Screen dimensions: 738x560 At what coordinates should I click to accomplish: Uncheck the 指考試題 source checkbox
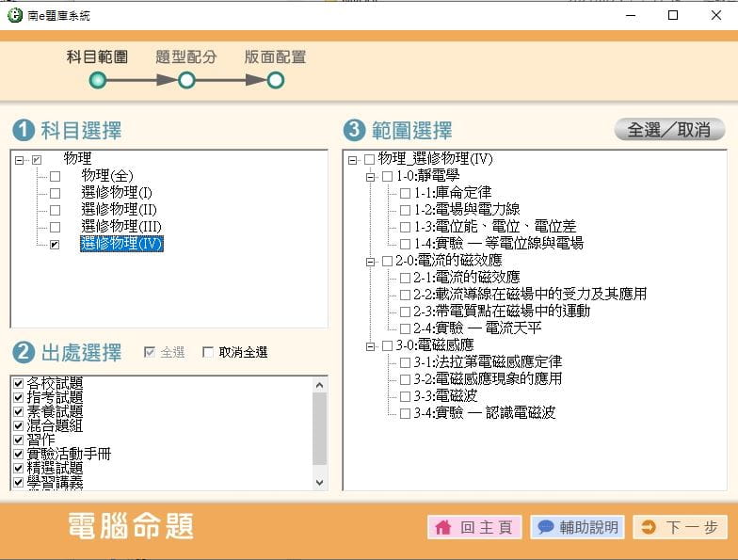[19, 397]
